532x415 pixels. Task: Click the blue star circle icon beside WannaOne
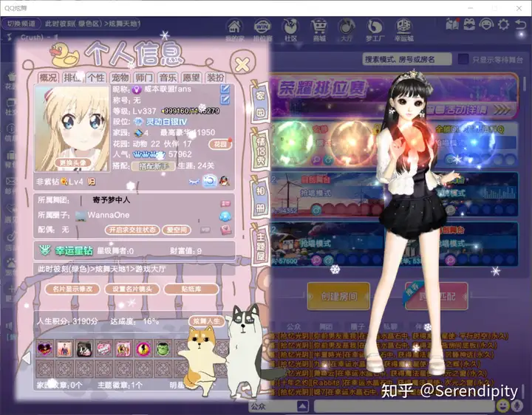click(225, 216)
